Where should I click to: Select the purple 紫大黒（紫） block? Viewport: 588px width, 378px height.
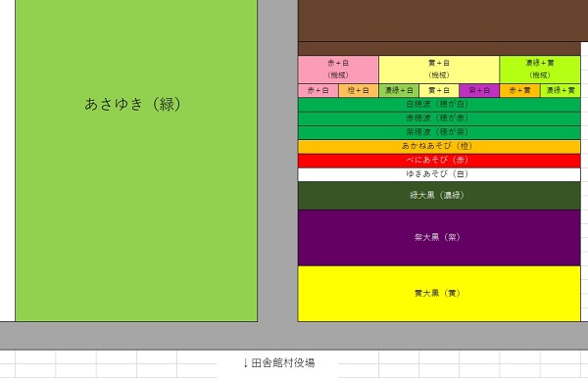[x=439, y=238]
